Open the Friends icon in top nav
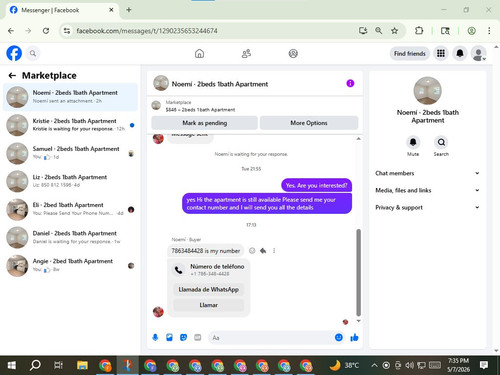 tap(246, 53)
